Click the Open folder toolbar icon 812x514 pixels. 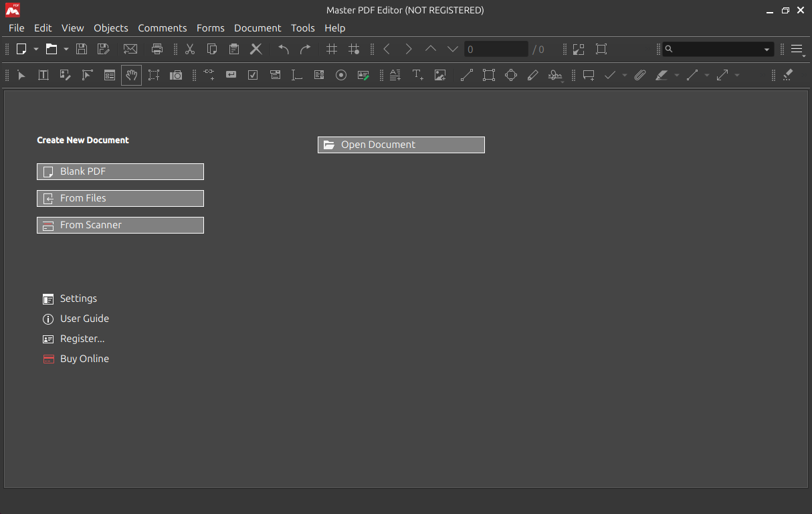click(52, 49)
